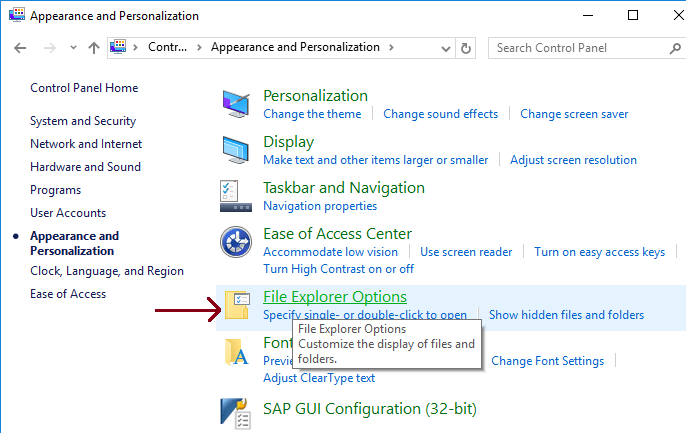The height and width of the screenshot is (434, 687).
Task: Go to Control Panel Home
Action: (84, 88)
